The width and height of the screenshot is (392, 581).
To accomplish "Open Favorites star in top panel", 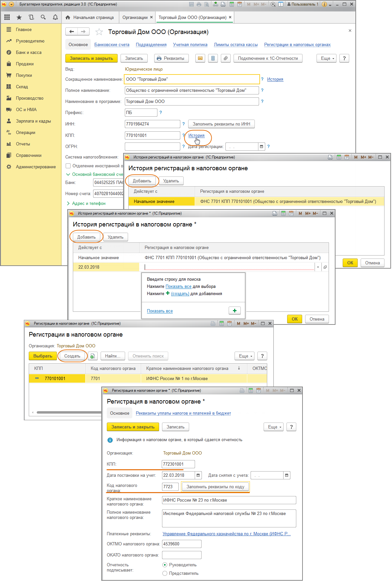I will click(19, 17).
